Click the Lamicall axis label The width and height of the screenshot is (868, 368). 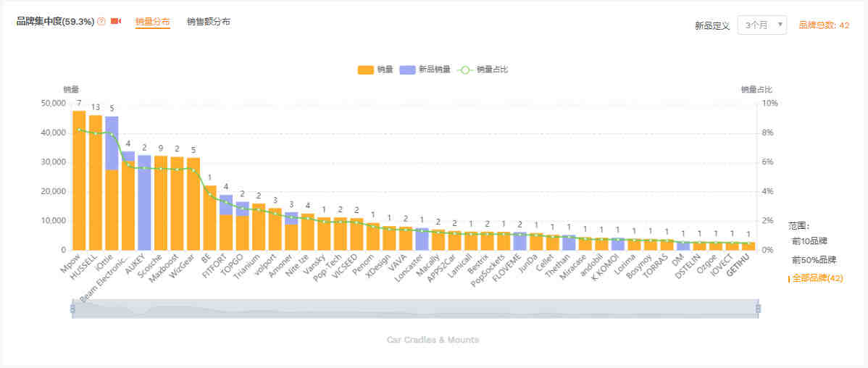[461, 264]
